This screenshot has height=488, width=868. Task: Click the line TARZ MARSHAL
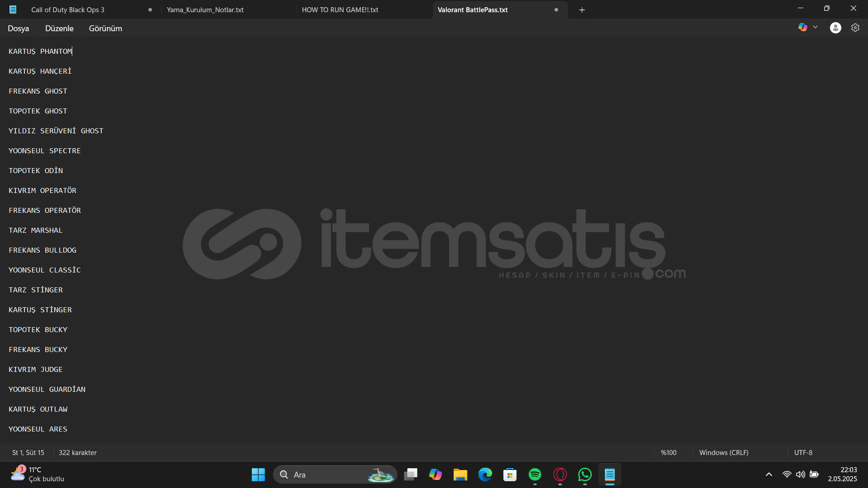click(x=36, y=230)
